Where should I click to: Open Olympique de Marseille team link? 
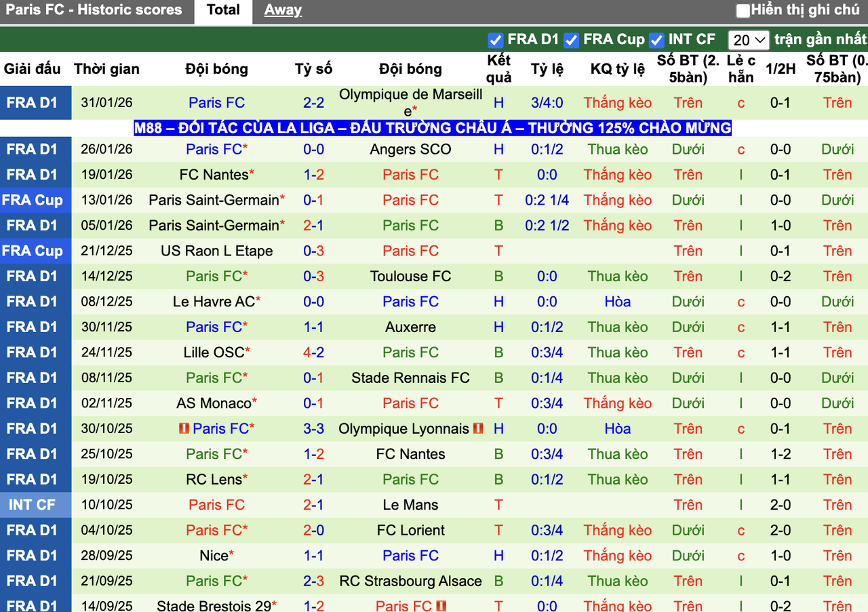[411, 102]
